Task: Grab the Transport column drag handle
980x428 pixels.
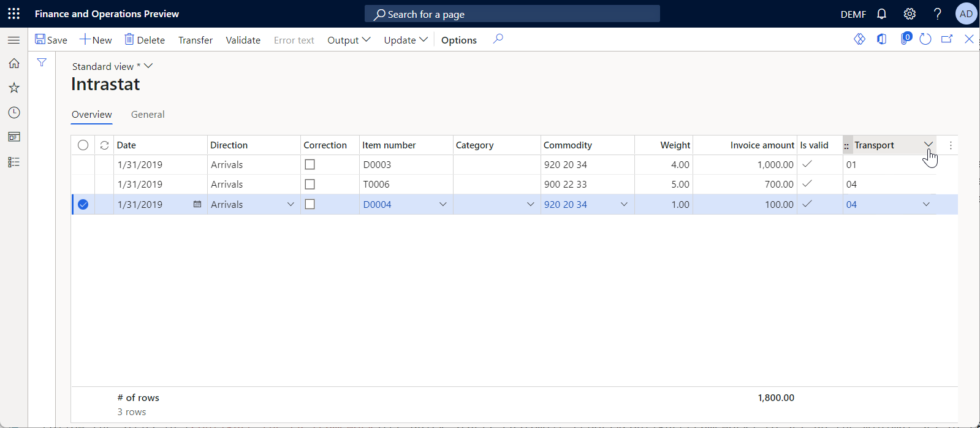Action: (846, 146)
